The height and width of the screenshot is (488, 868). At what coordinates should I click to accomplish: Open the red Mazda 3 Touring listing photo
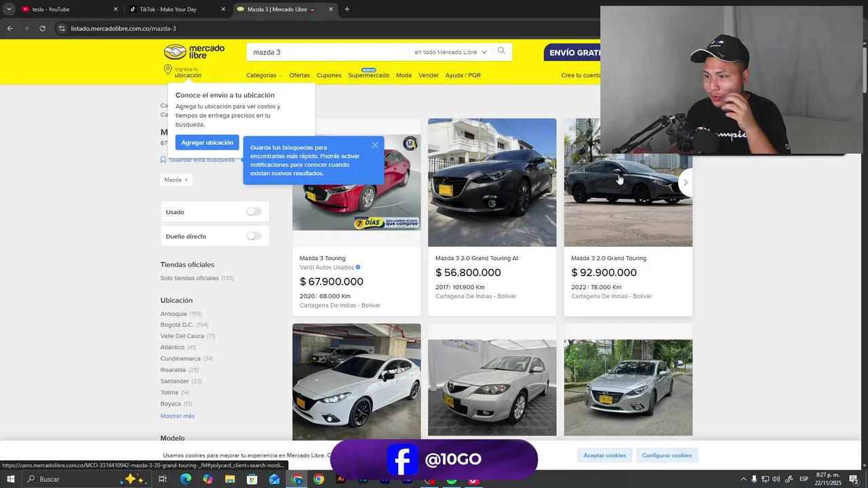coord(357,182)
